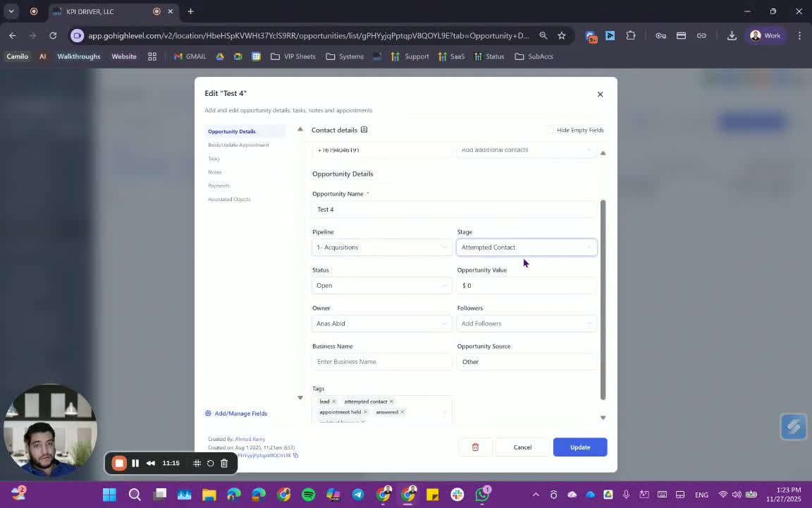This screenshot has width=812, height=508.
Task: Reload the current page
Action: pos(53,36)
